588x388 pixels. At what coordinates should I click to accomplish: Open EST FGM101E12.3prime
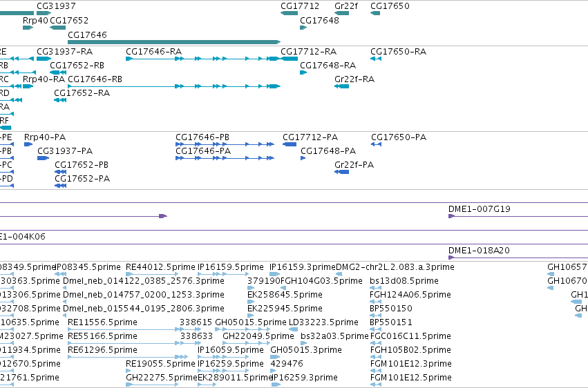(375, 371)
